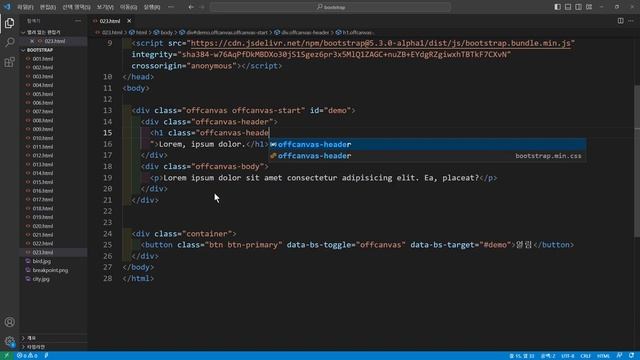Select the 023.html editor tab
This screenshot has width=640, height=360.
click(x=110, y=21)
